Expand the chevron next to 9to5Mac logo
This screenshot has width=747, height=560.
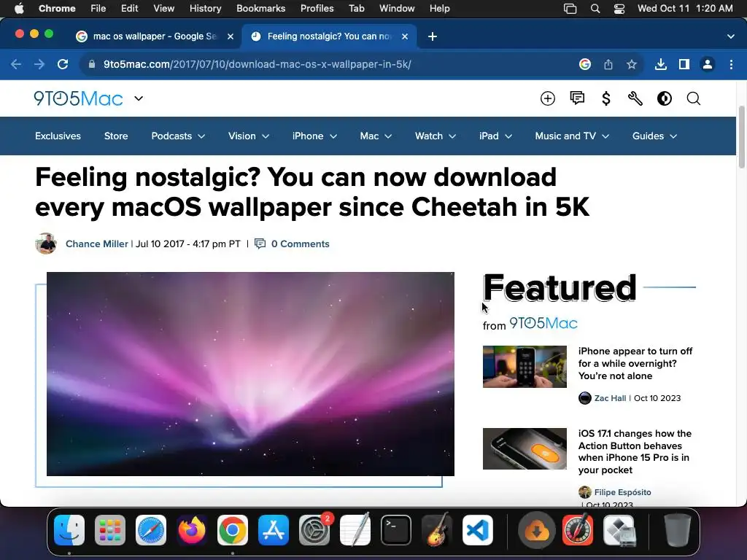(139, 98)
